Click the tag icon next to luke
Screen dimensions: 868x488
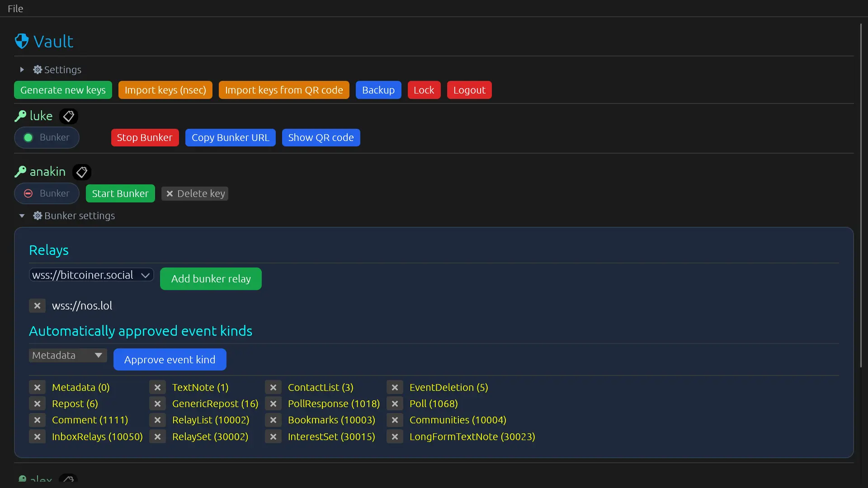pyautogui.click(x=69, y=116)
